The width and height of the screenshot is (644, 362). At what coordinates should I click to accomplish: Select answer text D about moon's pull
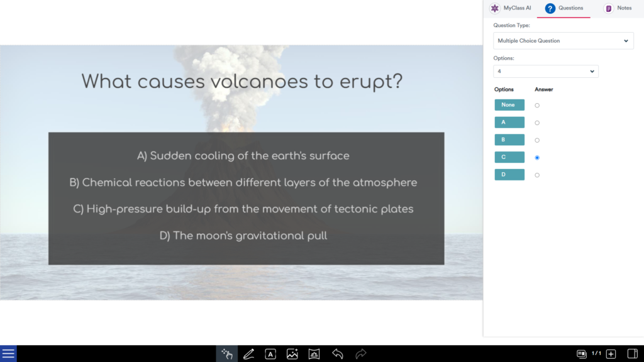(x=243, y=236)
